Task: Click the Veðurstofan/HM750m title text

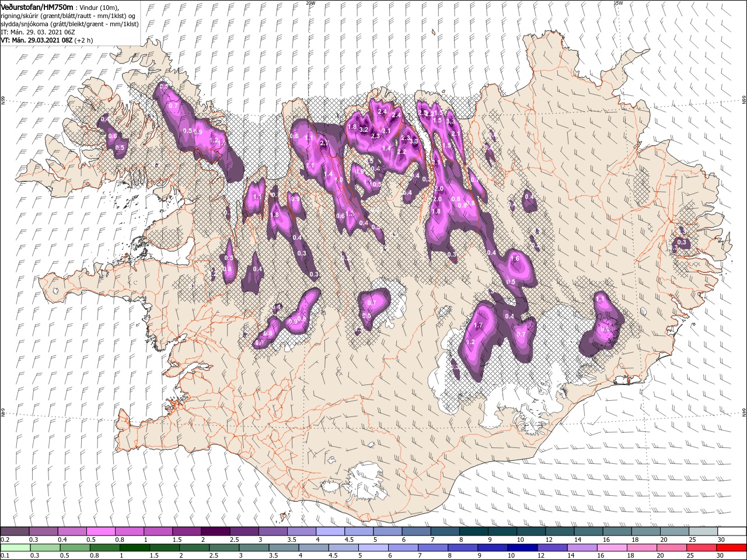Action: click(x=36, y=6)
